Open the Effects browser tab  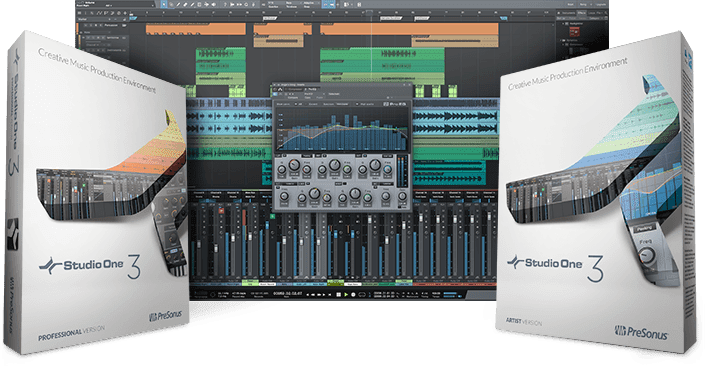[582, 13]
